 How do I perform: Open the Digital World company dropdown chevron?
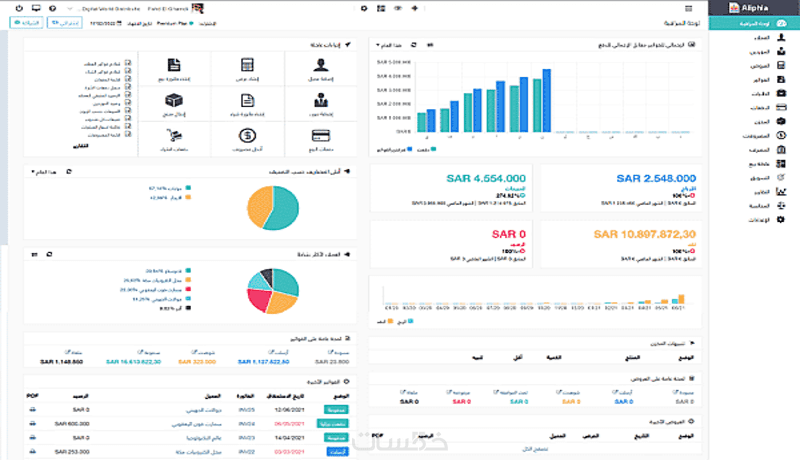point(70,9)
